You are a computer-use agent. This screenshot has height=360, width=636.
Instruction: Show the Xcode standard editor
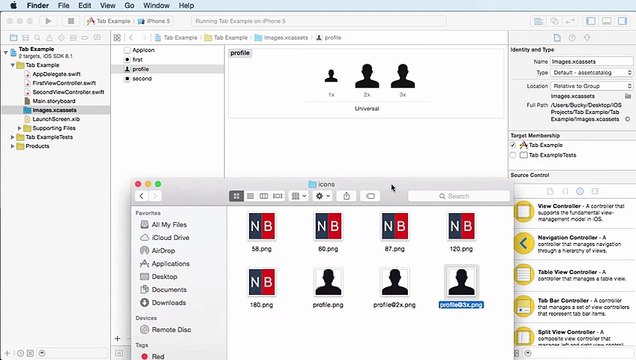(538, 21)
